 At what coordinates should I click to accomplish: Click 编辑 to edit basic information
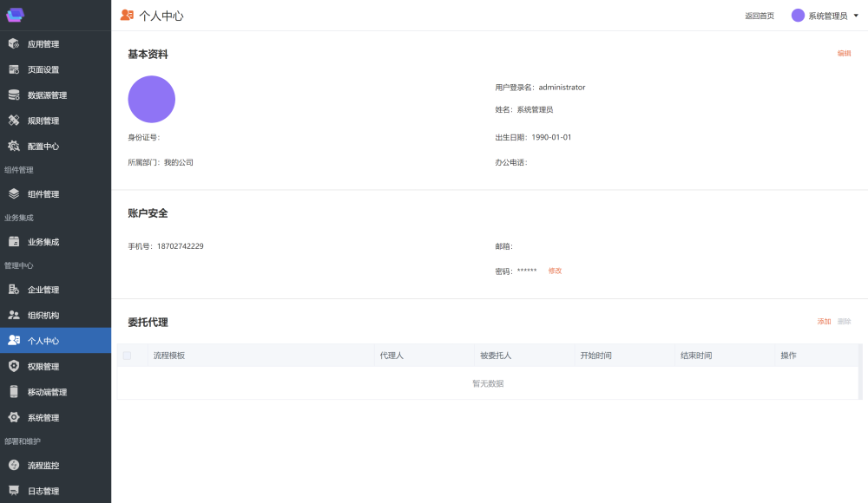[844, 54]
